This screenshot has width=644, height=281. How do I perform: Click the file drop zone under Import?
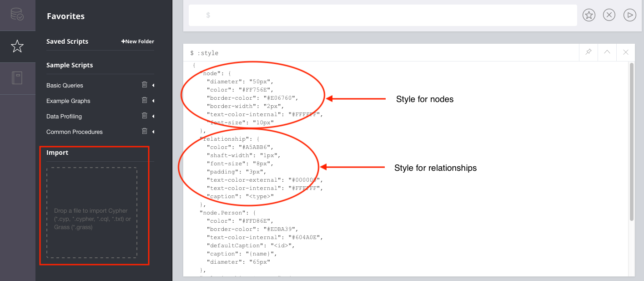click(x=92, y=213)
